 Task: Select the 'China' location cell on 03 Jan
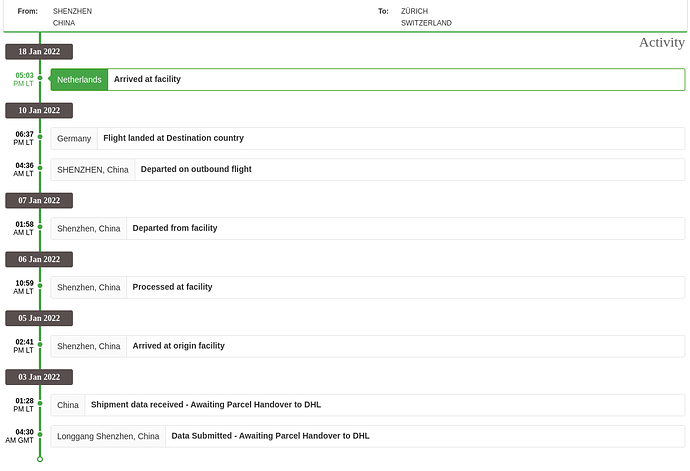(x=68, y=405)
